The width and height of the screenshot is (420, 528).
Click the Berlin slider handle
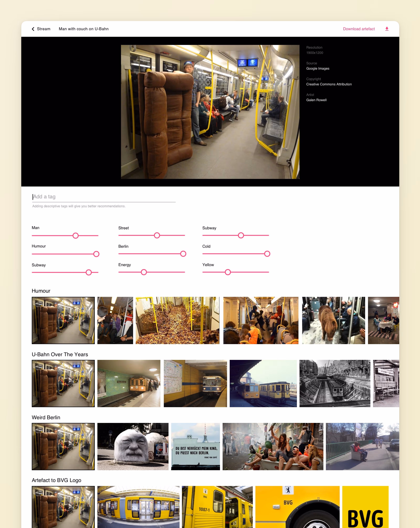coord(183,254)
